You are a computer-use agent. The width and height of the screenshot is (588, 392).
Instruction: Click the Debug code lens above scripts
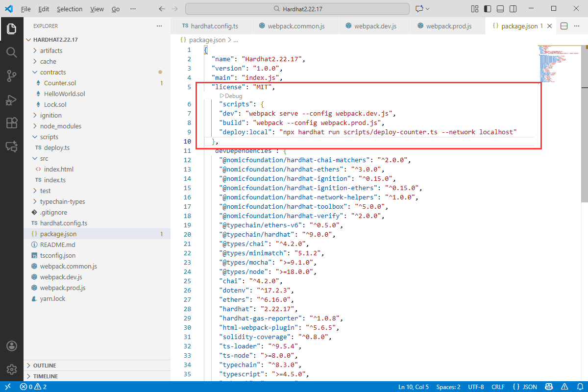coord(231,96)
